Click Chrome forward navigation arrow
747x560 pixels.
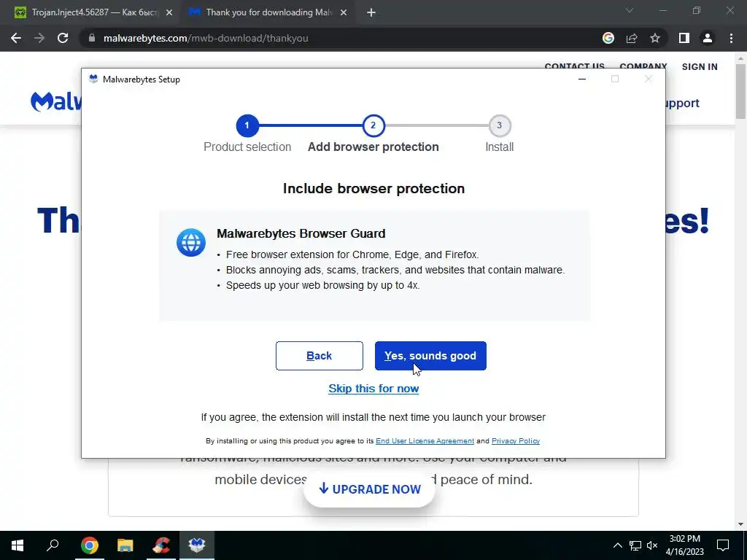pyautogui.click(x=39, y=38)
